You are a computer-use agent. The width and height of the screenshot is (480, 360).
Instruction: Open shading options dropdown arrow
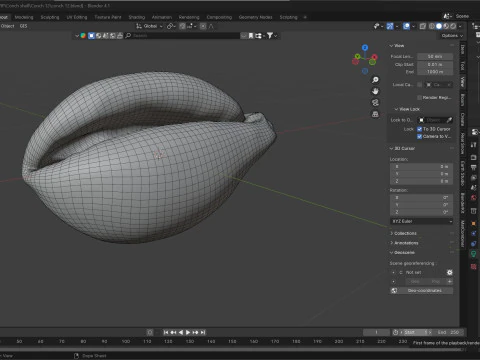click(x=460, y=26)
